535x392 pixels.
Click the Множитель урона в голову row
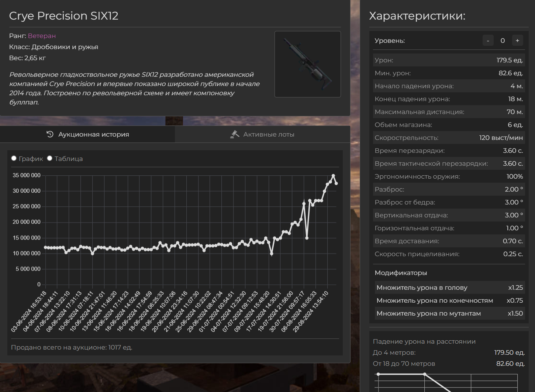(449, 288)
